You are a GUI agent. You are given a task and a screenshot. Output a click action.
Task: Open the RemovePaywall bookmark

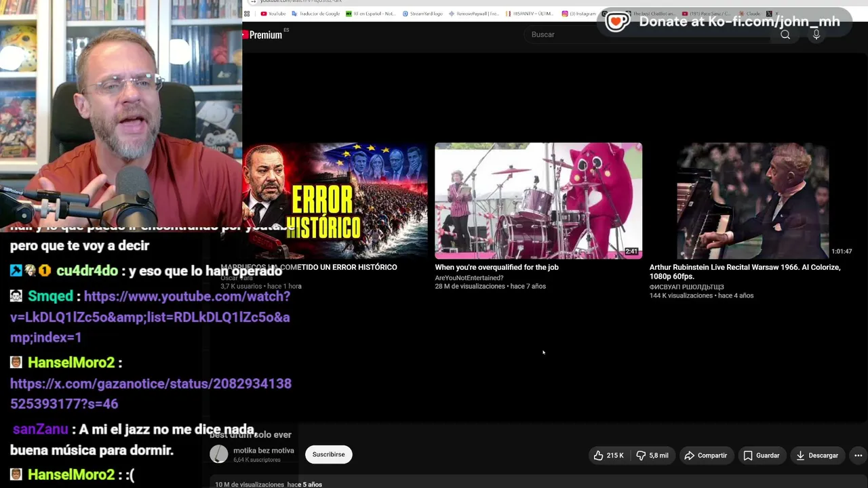(473, 14)
